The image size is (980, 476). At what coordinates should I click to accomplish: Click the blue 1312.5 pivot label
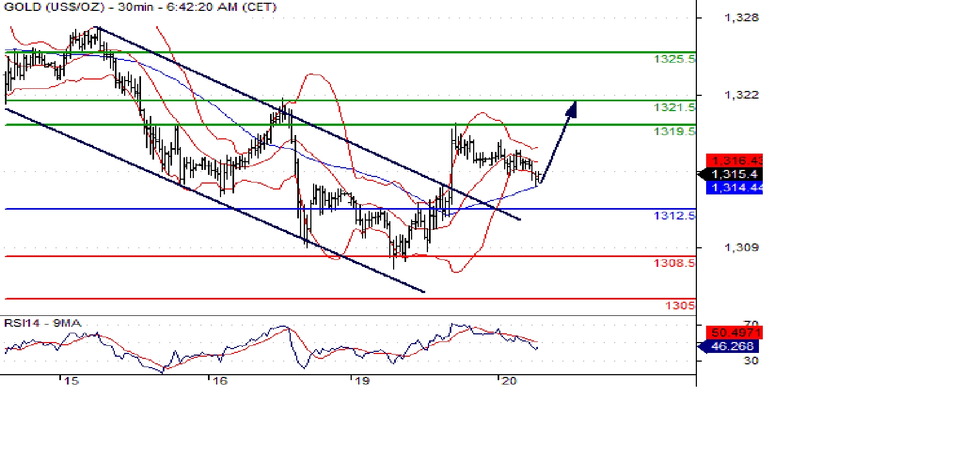click(674, 216)
